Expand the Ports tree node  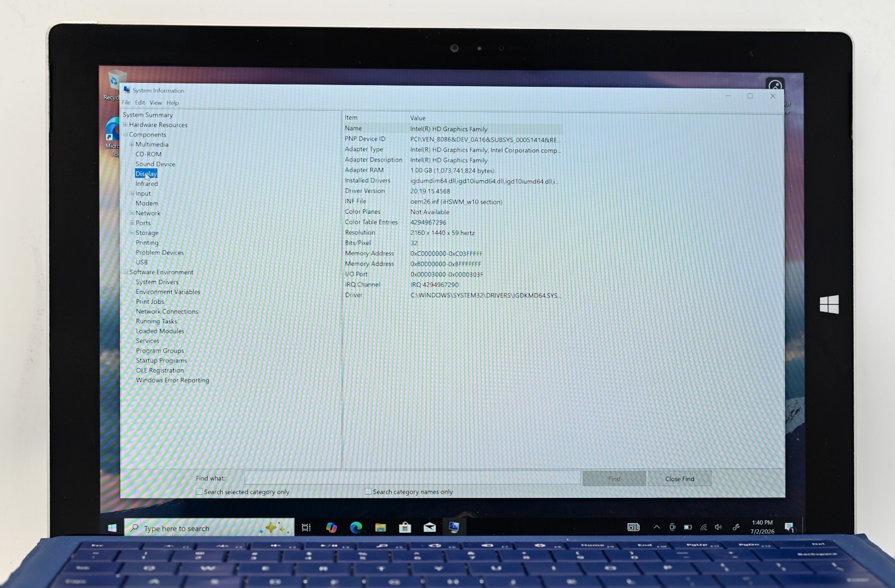click(132, 223)
